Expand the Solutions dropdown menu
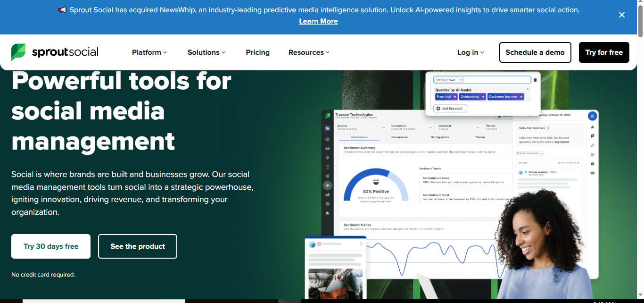 tap(206, 52)
